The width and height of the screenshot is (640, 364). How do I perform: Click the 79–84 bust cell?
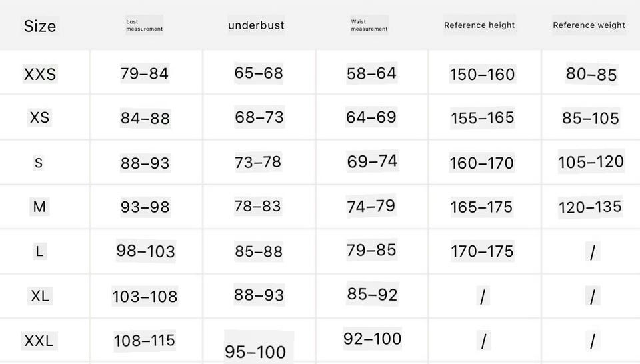(145, 73)
